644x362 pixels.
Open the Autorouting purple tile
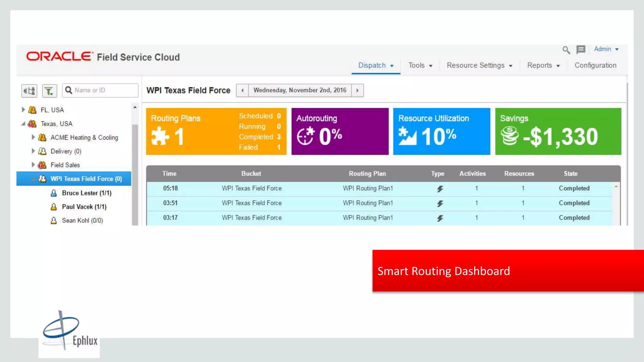click(x=340, y=131)
